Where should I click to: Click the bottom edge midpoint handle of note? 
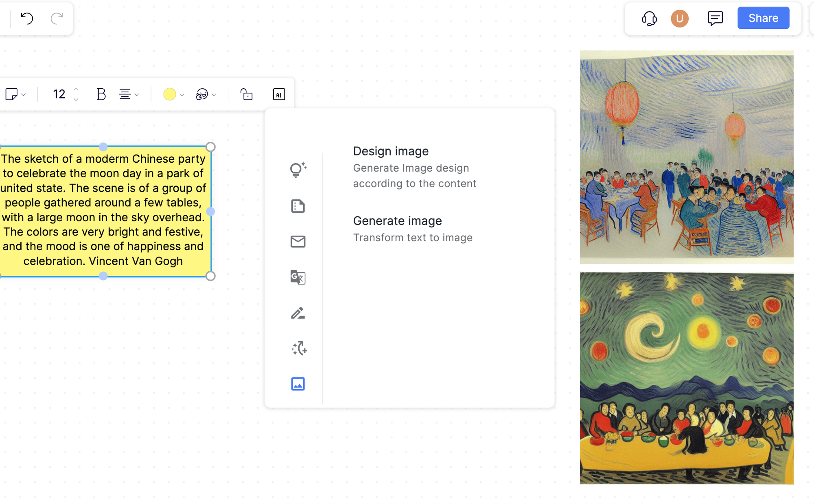point(103,276)
